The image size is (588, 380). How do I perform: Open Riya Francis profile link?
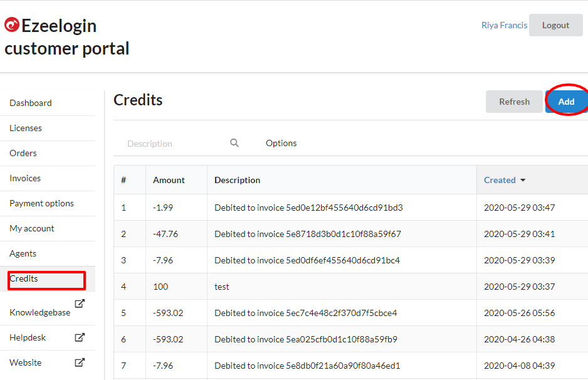[x=505, y=25]
